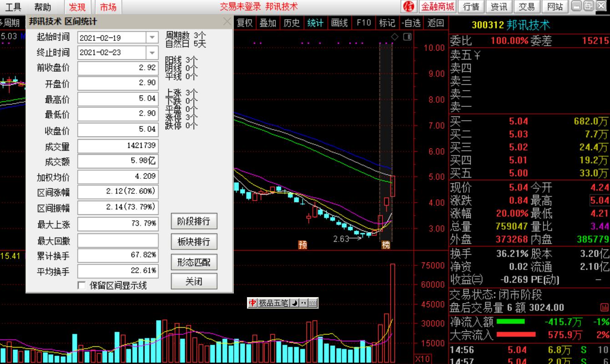Open the 资讯 section
Viewport: 610px width, 364px height.
click(x=499, y=6)
